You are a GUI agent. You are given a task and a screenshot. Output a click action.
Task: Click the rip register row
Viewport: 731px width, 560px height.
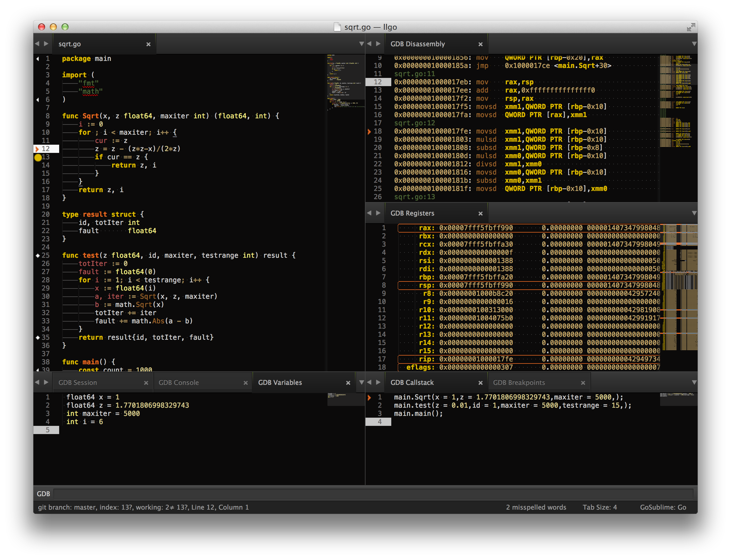[x=529, y=359]
